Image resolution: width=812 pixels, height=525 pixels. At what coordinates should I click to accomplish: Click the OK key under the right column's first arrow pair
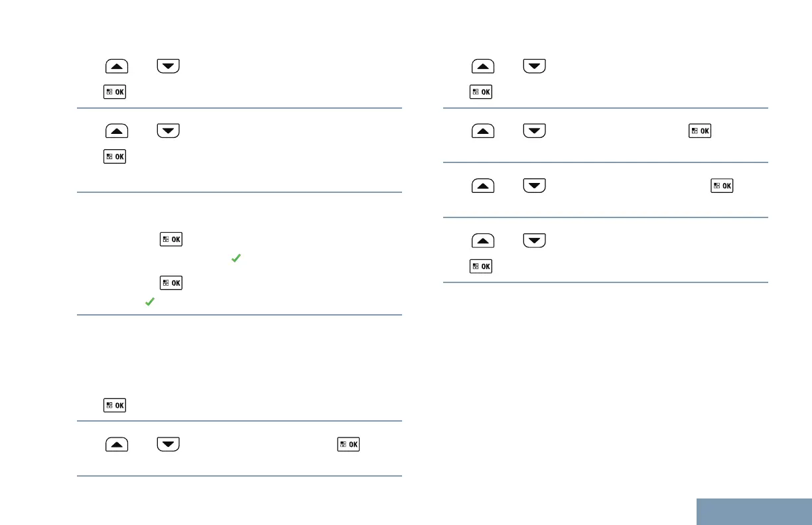(481, 93)
